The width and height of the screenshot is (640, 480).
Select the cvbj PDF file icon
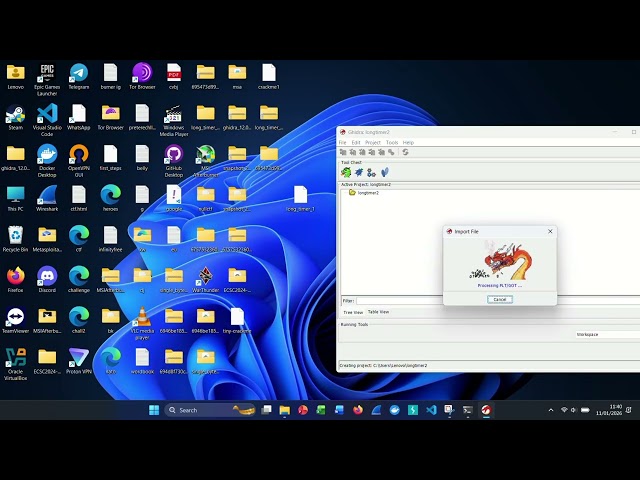tap(174, 76)
